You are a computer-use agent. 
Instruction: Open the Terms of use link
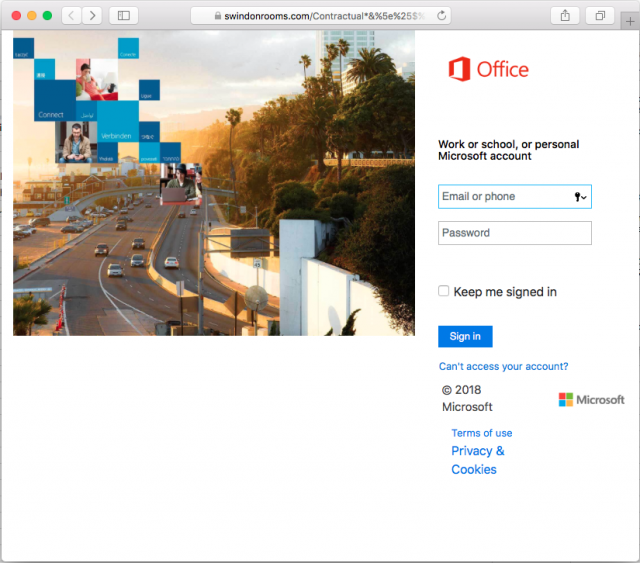tap(482, 433)
